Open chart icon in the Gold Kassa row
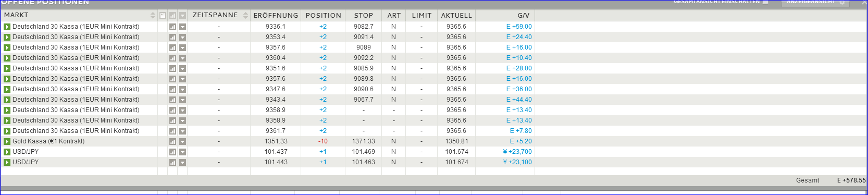868x195 pixels. coord(172,141)
